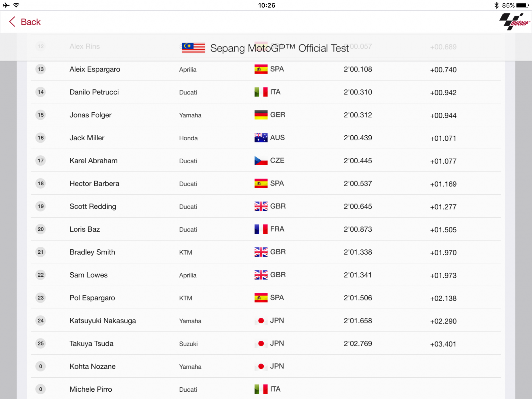Select rider Michele Pirro

[x=91, y=389]
